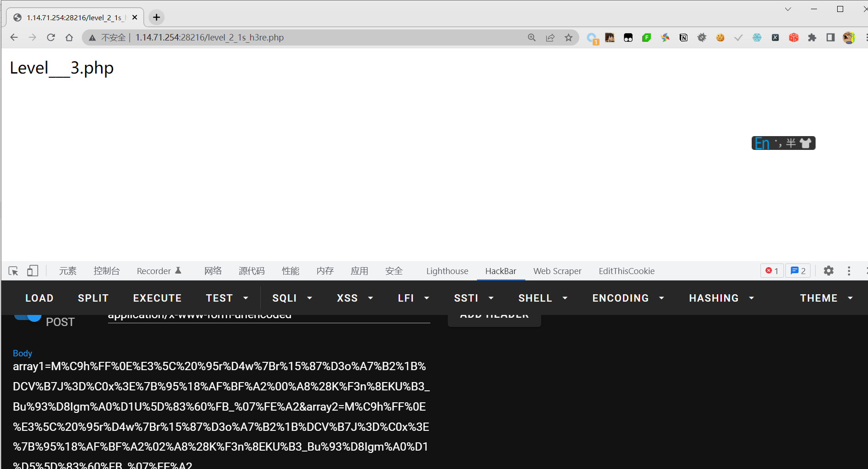Click the EXECUTE button in HackBar

click(157, 297)
